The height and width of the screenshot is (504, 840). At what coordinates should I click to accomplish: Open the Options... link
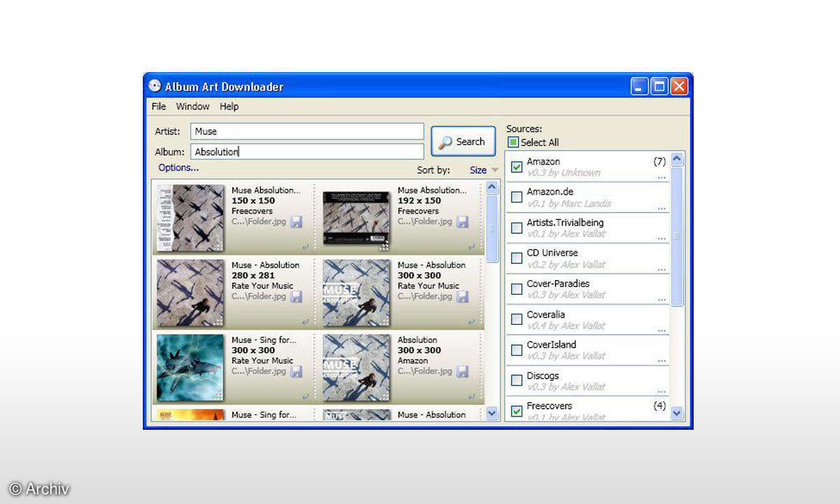pyautogui.click(x=178, y=168)
